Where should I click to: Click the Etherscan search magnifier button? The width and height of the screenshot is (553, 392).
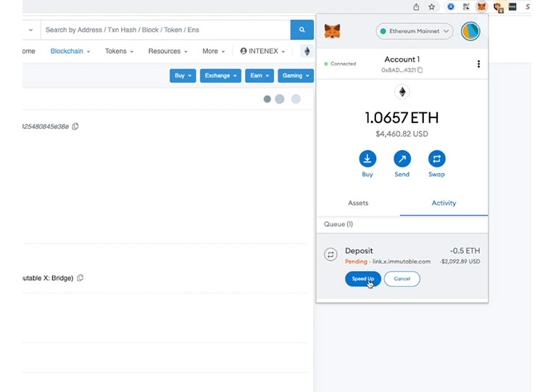coord(302,30)
